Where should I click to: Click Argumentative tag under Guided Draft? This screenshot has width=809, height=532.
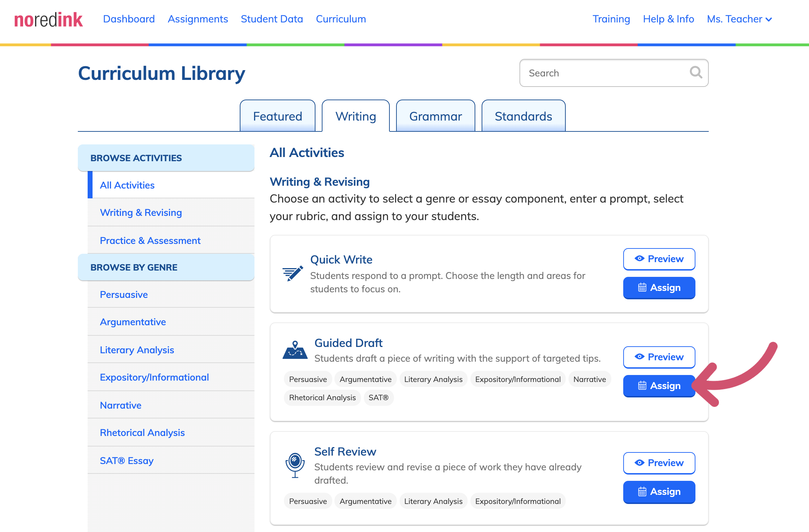point(366,379)
